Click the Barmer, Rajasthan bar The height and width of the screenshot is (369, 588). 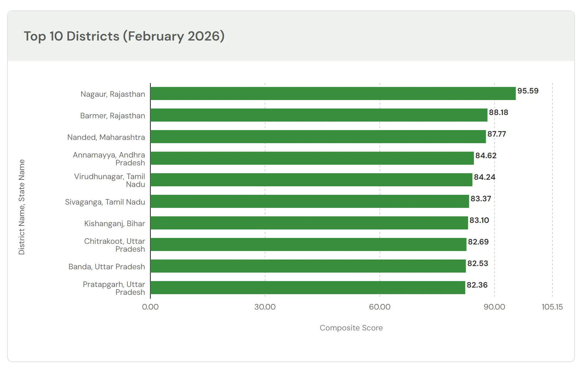[319, 115]
